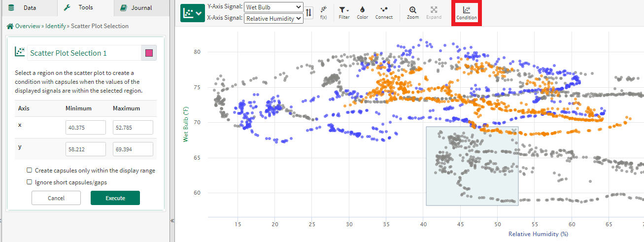The width and height of the screenshot is (644, 242).
Task: Open the pink condition color swatch
Action: tap(149, 53)
